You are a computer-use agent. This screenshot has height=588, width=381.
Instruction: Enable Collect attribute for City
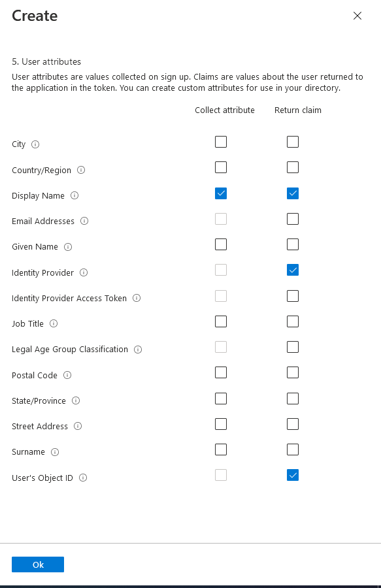pyautogui.click(x=221, y=142)
